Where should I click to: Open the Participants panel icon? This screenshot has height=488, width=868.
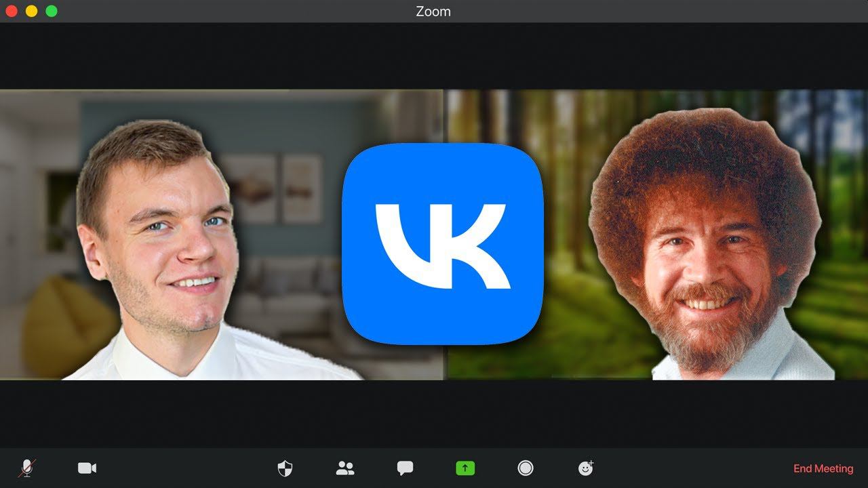tap(345, 468)
